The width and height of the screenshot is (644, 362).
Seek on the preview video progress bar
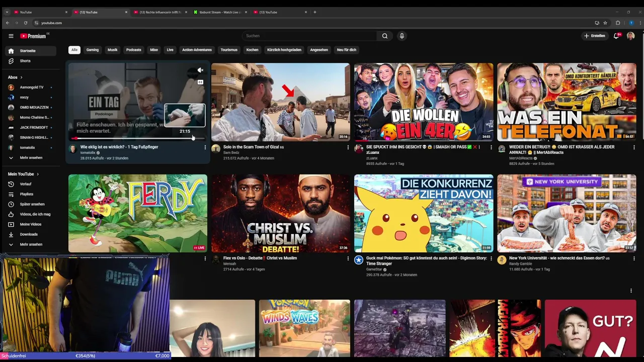[x=137, y=138]
